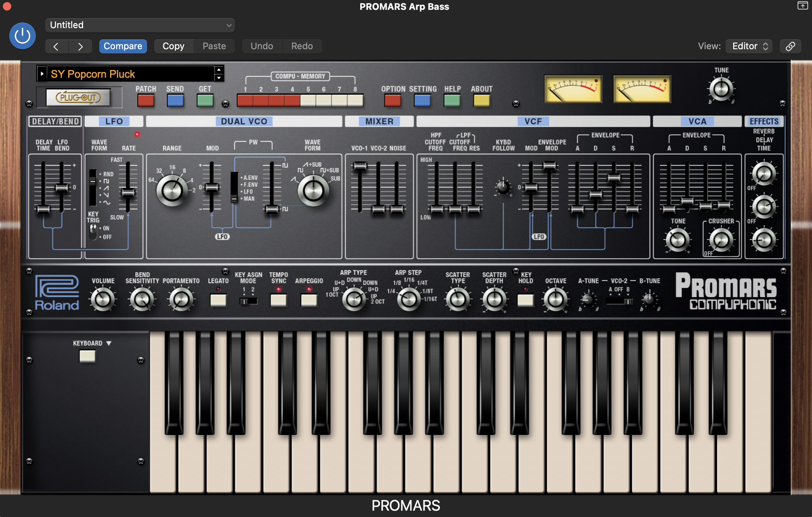The width and height of the screenshot is (812, 517).
Task: Flip the LFO KEY TRIG switch
Action: [93, 232]
